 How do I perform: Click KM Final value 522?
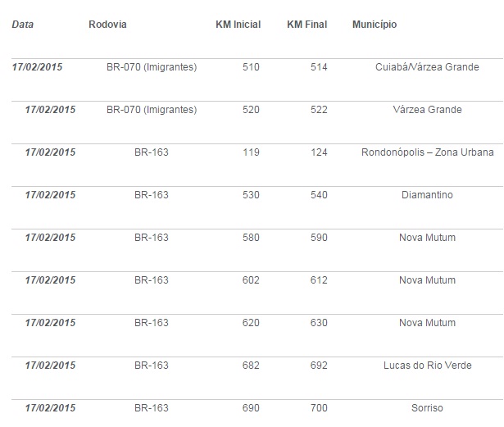319,110
